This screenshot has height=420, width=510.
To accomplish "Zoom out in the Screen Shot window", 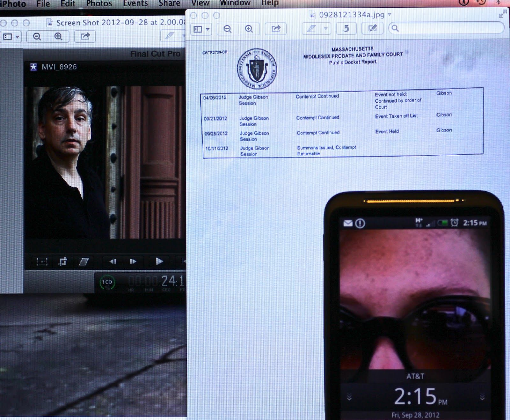I will 37,37.
